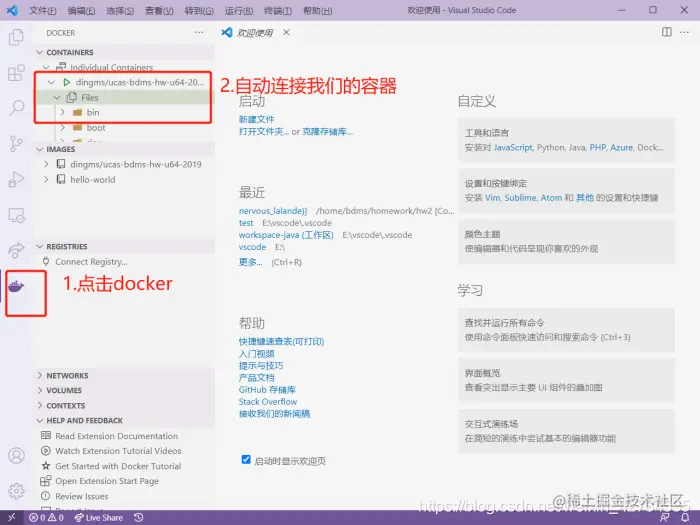
Task: Open editor More Actions ellipsis
Action: [684, 32]
